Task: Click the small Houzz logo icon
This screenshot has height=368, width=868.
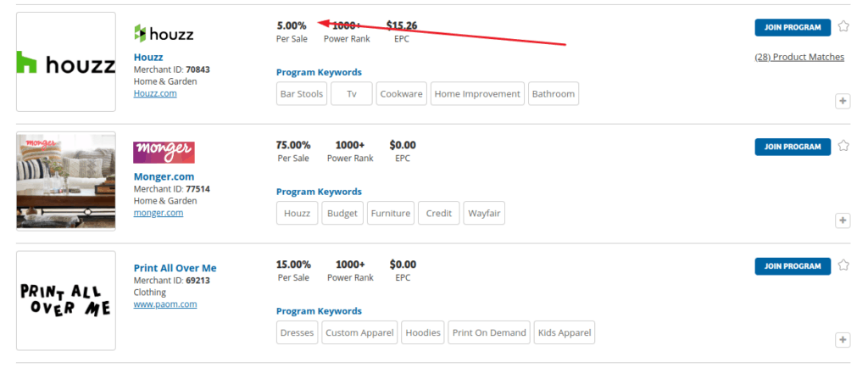Action: click(x=164, y=34)
